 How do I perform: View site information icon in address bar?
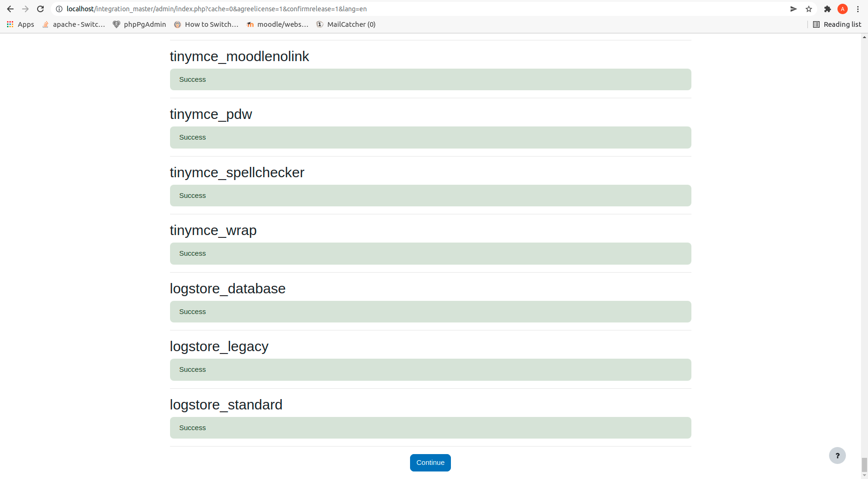59,9
